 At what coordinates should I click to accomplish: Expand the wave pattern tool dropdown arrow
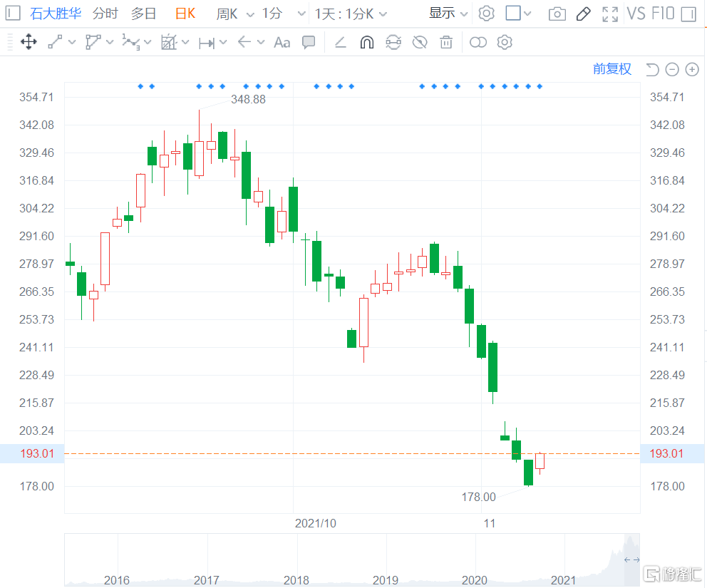pyautogui.click(x=148, y=42)
